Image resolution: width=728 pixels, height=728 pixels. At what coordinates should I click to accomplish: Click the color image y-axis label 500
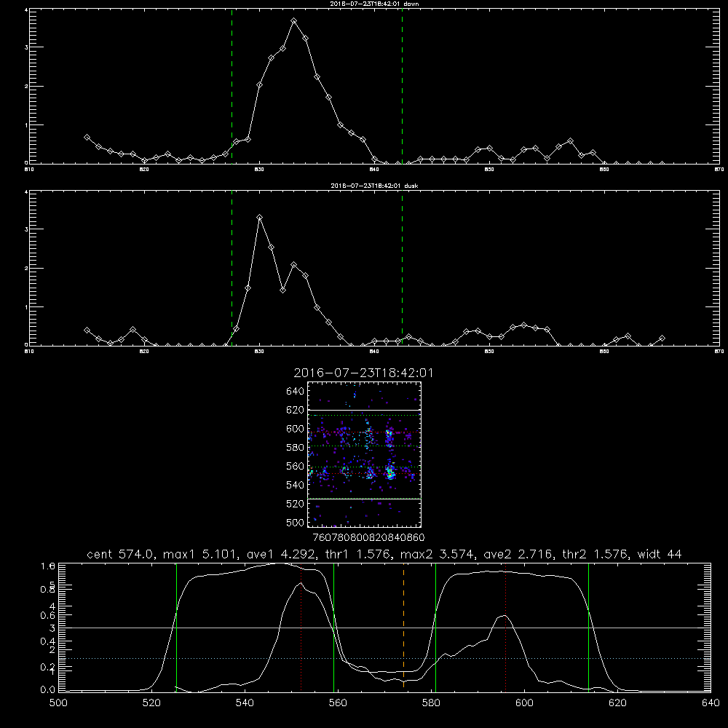(x=296, y=522)
